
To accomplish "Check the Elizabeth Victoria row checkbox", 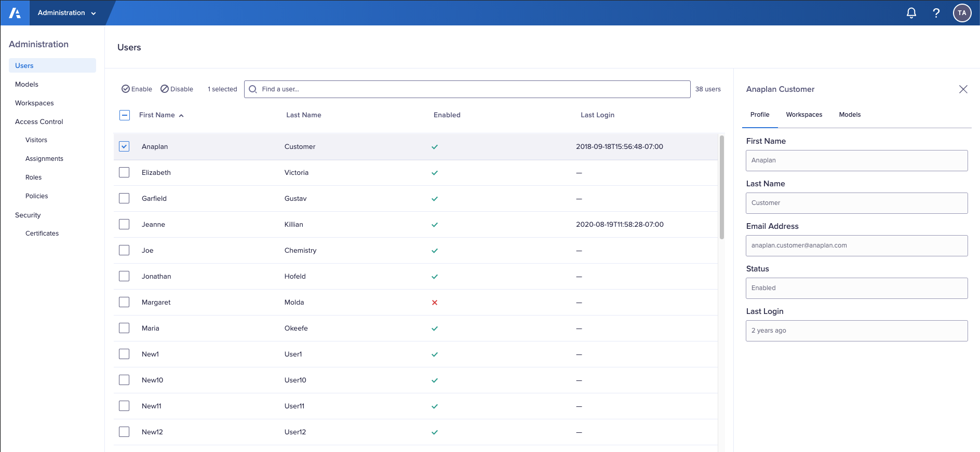I will coord(124,172).
